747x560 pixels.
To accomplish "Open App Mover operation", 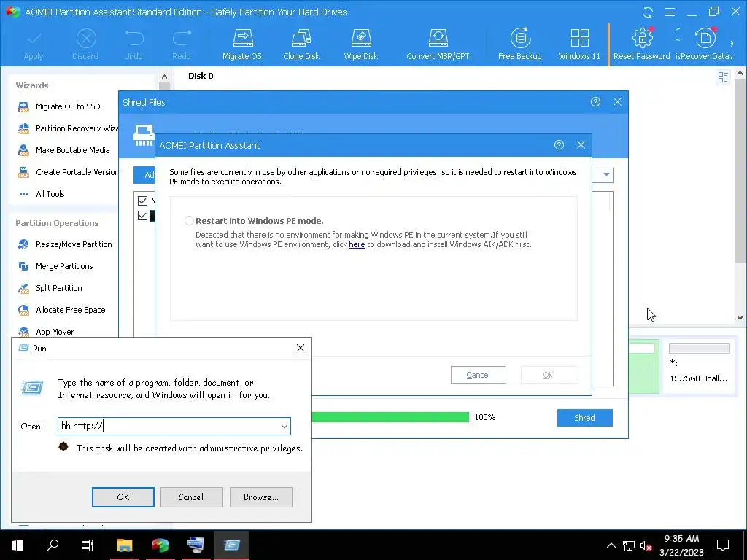I will [46, 332].
